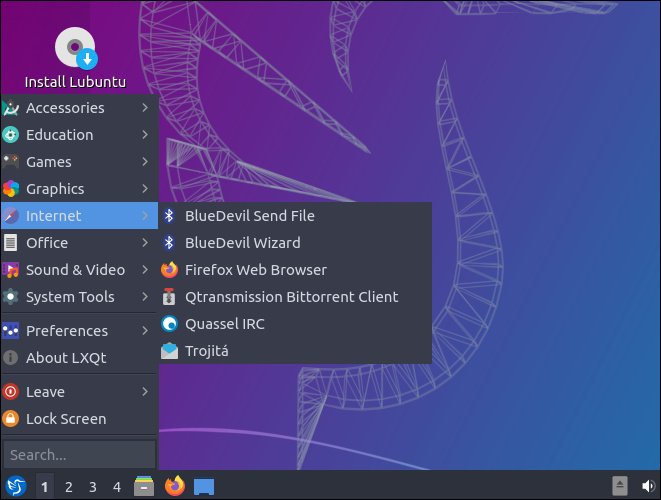Click the Qtransmission Bittorrent icon

tap(169, 297)
